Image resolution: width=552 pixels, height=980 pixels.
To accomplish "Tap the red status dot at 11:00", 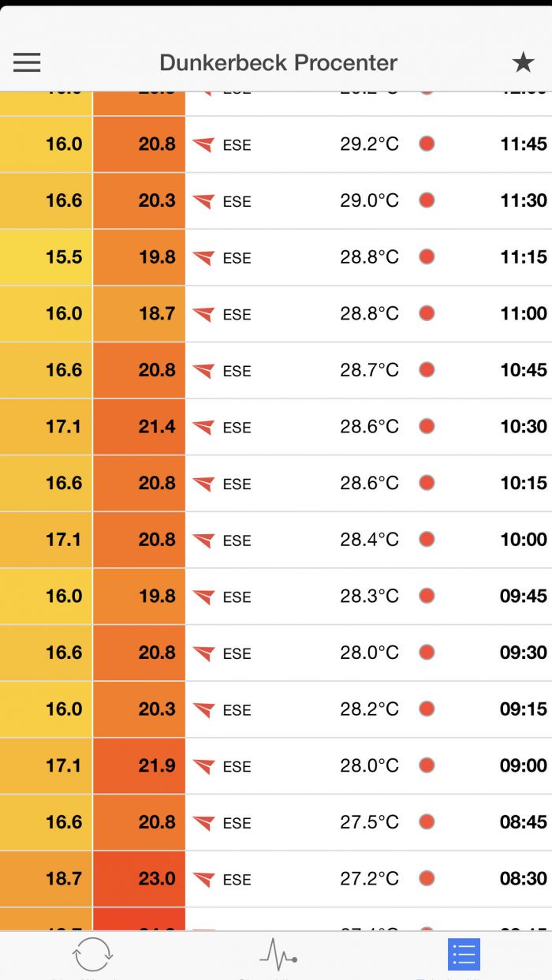I will 427,313.
